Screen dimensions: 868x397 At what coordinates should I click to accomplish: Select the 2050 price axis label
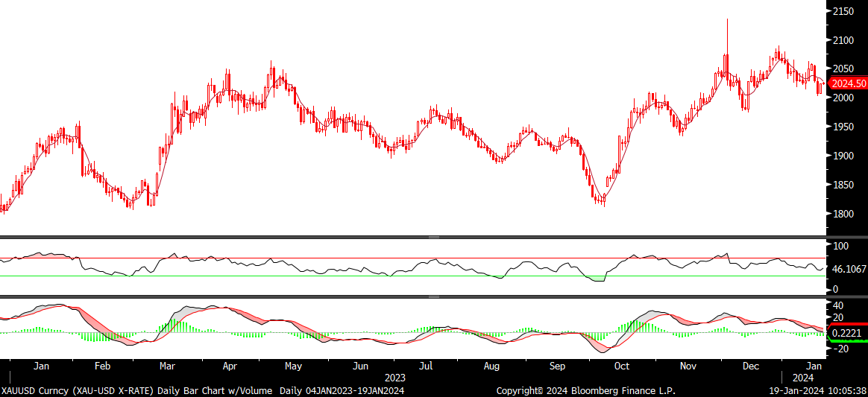coord(843,69)
